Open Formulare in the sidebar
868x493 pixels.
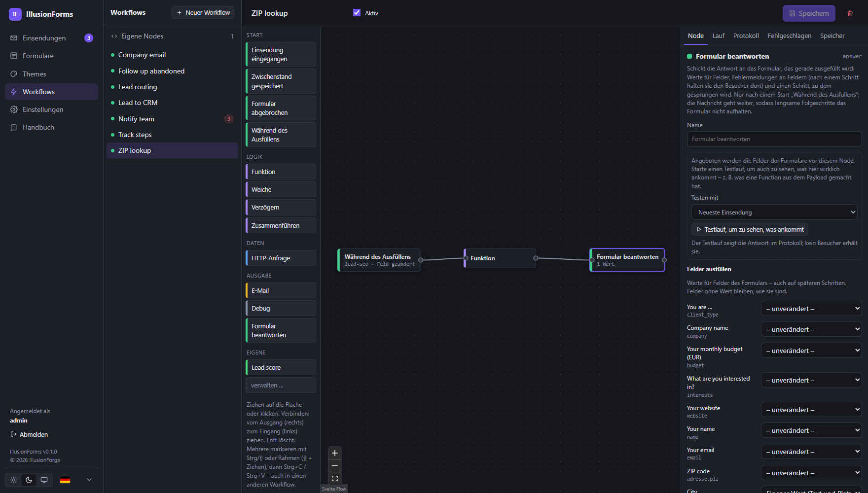(51, 56)
